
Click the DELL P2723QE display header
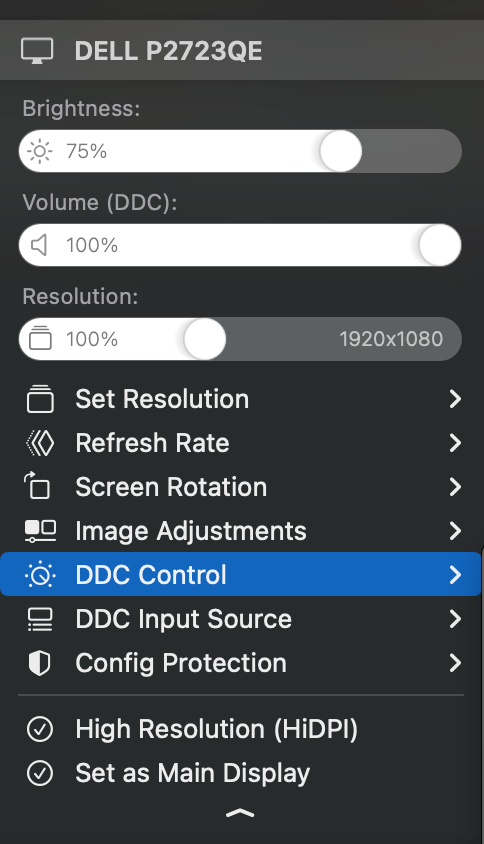click(x=242, y=51)
